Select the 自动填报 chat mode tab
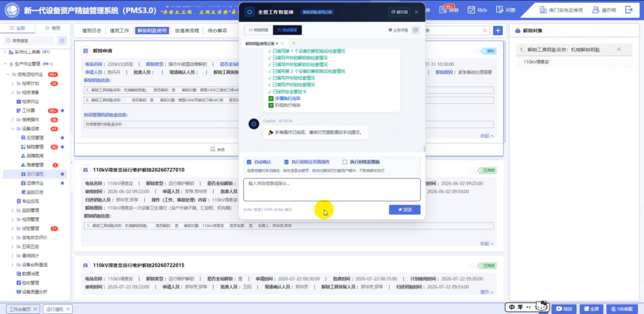This screenshot has width=644, height=314. tap(287, 30)
